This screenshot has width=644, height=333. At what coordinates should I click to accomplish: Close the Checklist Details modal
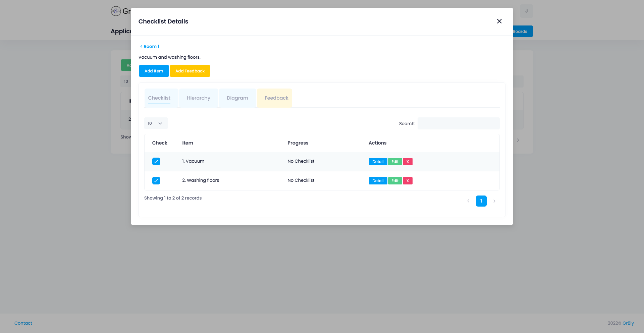tap(499, 21)
